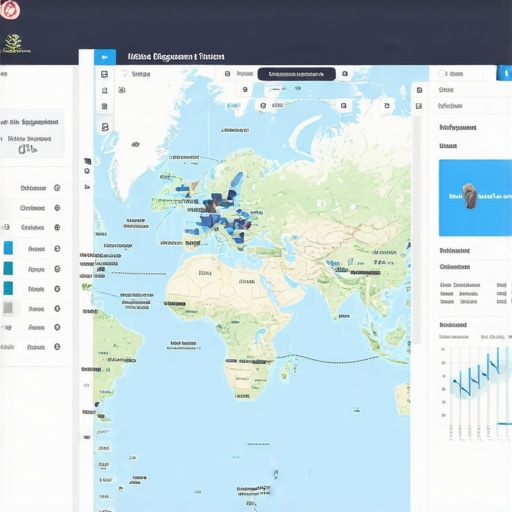Toggle the circle button on the last layer row
This screenshot has height=512, width=512.
(x=57, y=347)
